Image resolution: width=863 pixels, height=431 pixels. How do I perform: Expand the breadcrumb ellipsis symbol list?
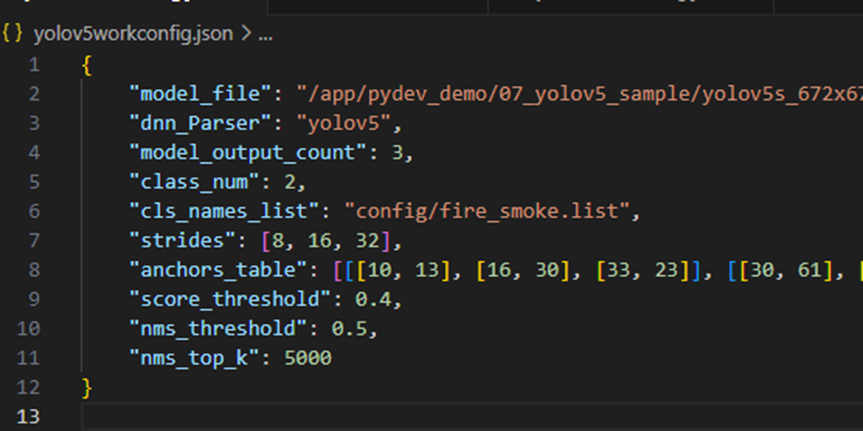tap(265, 34)
